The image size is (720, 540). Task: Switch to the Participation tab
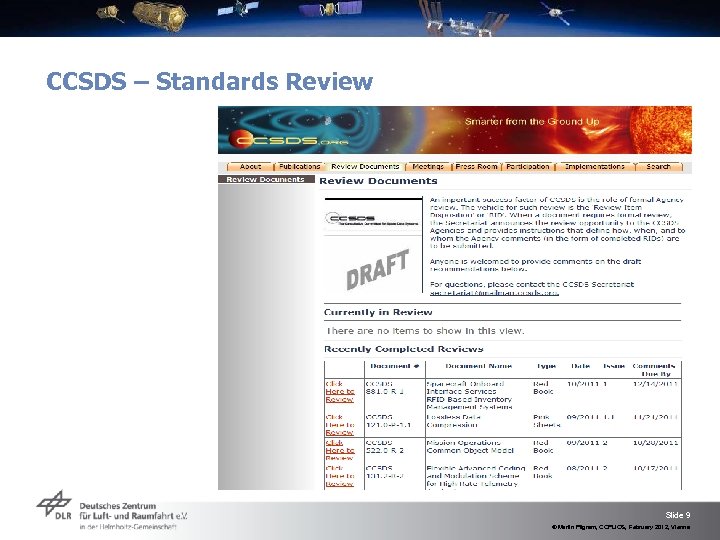click(528, 167)
